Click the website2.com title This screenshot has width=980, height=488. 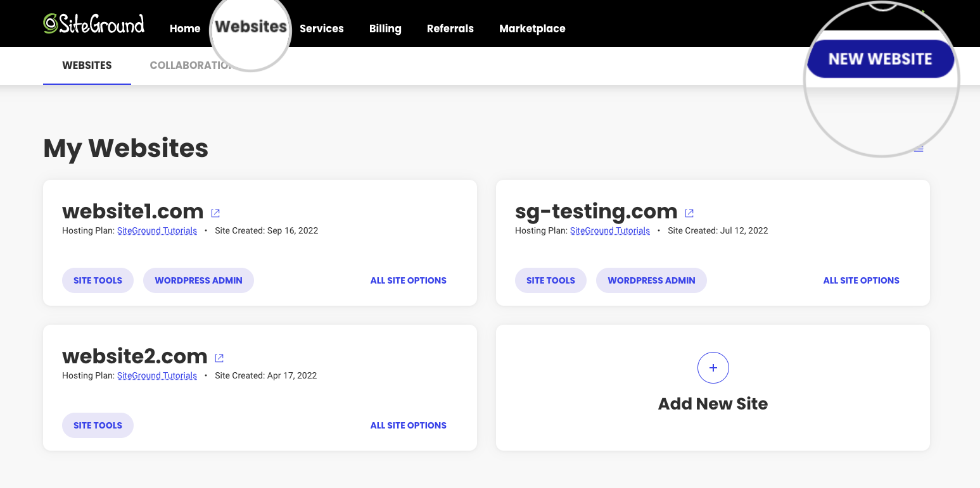(135, 356)
